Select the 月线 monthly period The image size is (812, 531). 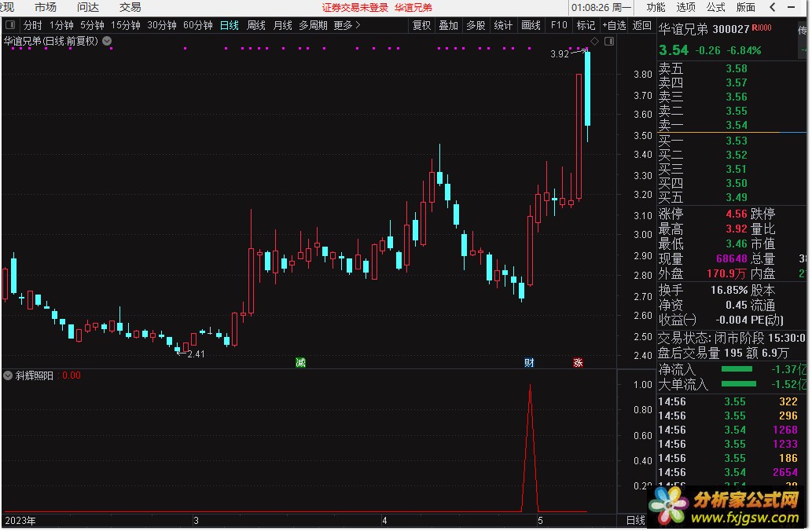(x=283, y=25)
